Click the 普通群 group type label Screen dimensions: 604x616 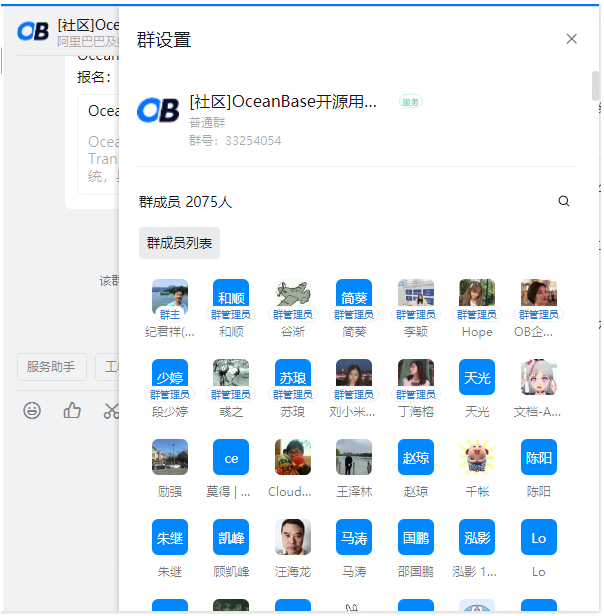207,123
